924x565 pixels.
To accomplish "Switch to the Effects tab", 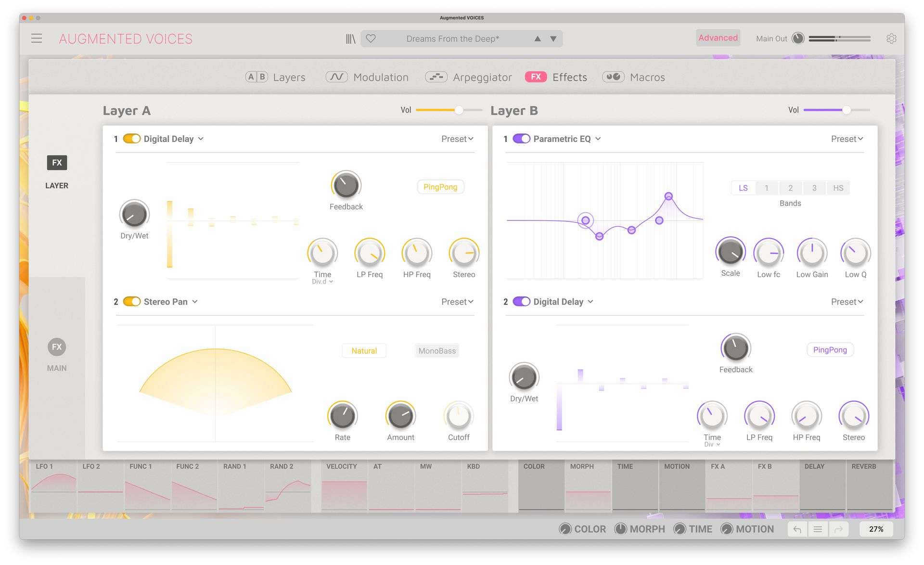I will (x=556, y=77).
